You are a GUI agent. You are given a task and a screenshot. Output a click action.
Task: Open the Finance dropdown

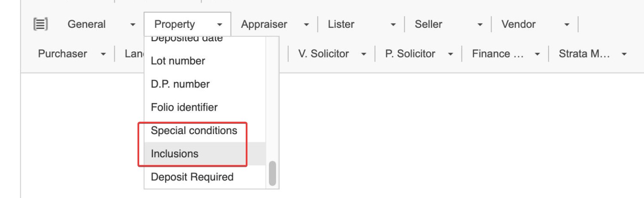(506, 54)
